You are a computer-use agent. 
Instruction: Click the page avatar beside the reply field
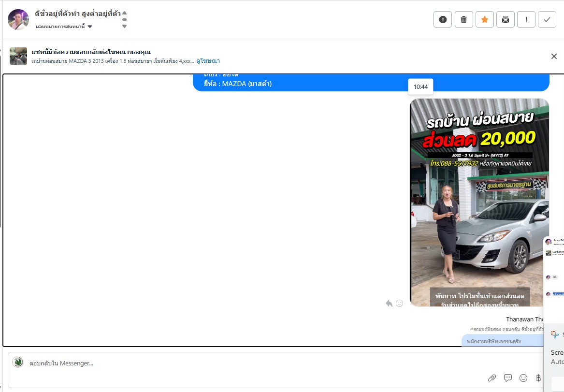click(x=18, y=362)
